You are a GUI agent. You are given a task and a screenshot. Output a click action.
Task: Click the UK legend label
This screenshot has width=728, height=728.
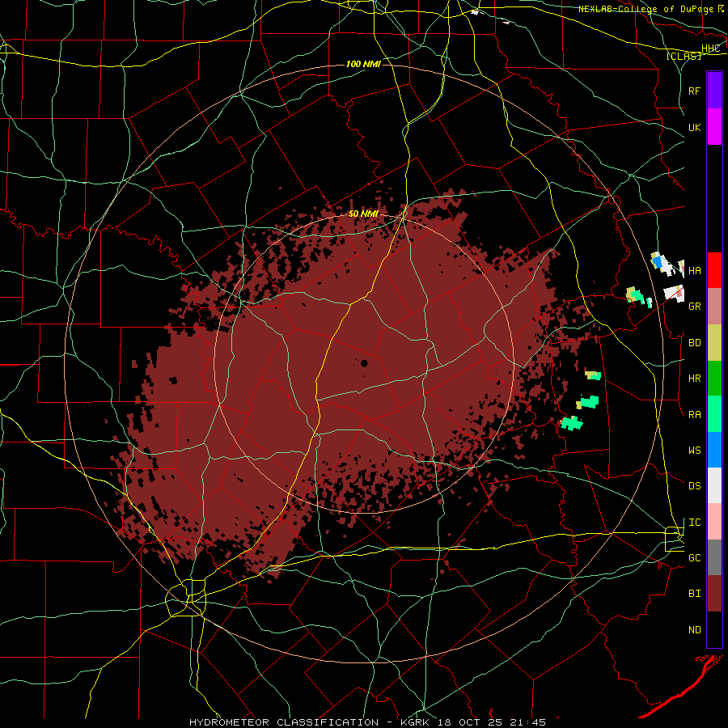coord(694,127)
